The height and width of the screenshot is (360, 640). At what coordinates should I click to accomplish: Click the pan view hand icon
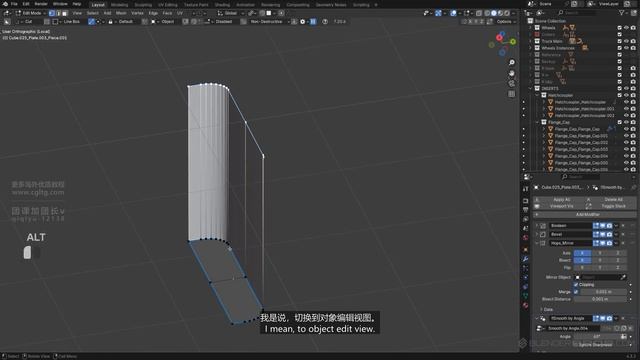[511, 73]
